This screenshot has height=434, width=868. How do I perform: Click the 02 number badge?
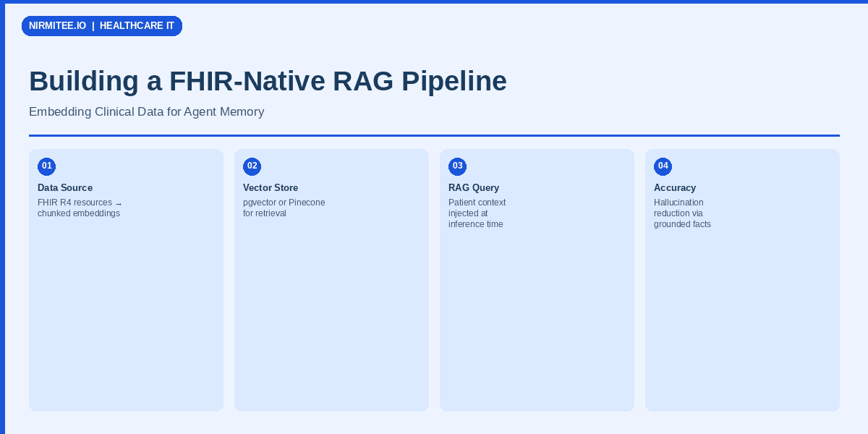point(252,166)
